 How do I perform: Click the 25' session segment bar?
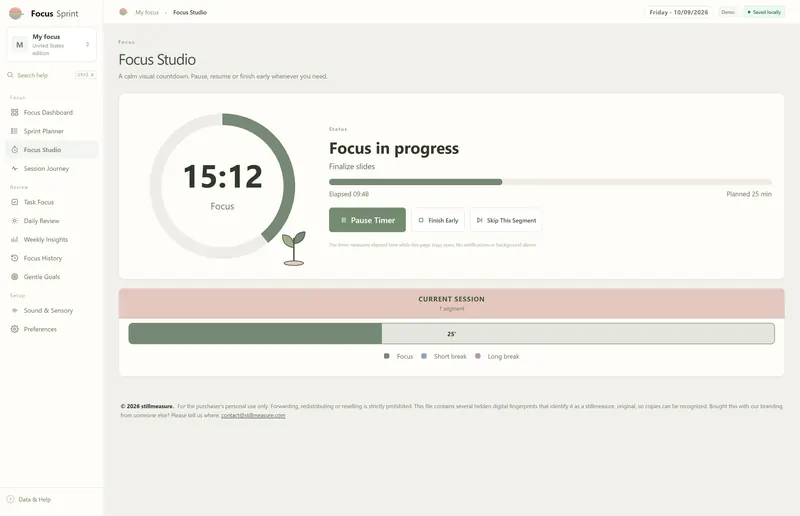tap(452, 333)
